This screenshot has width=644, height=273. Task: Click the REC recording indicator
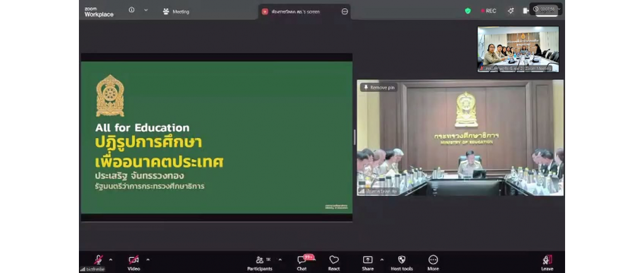(x=489, y=11)
